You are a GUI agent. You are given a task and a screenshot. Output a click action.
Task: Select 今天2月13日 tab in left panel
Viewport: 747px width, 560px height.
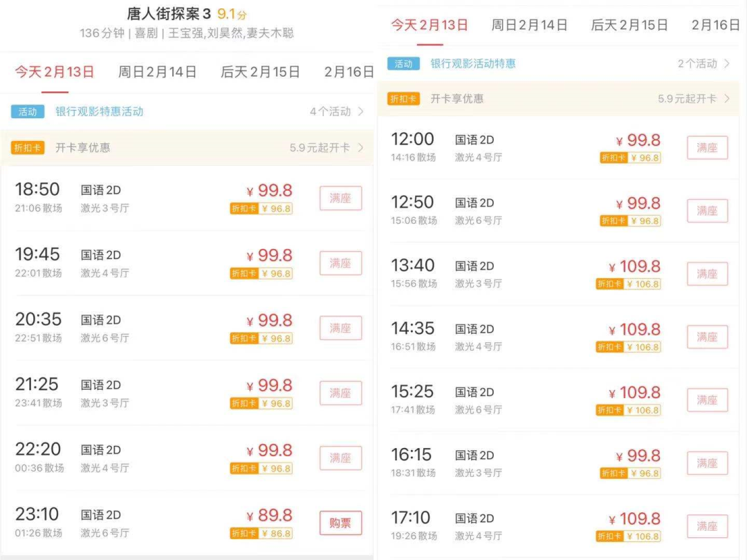55,72
